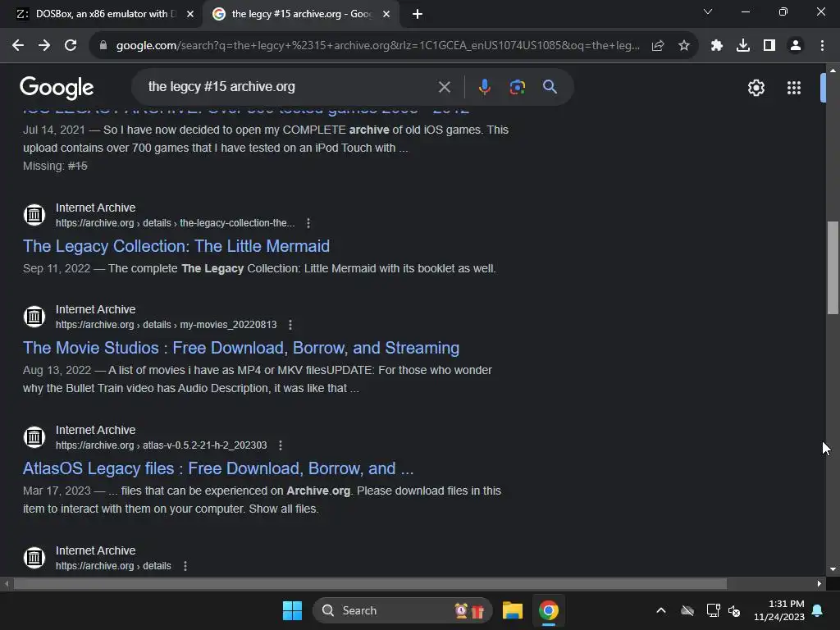Click the Internet Archive name above AtlasOS result
Screen dimensions: 840x630
[x=95, y=430]
